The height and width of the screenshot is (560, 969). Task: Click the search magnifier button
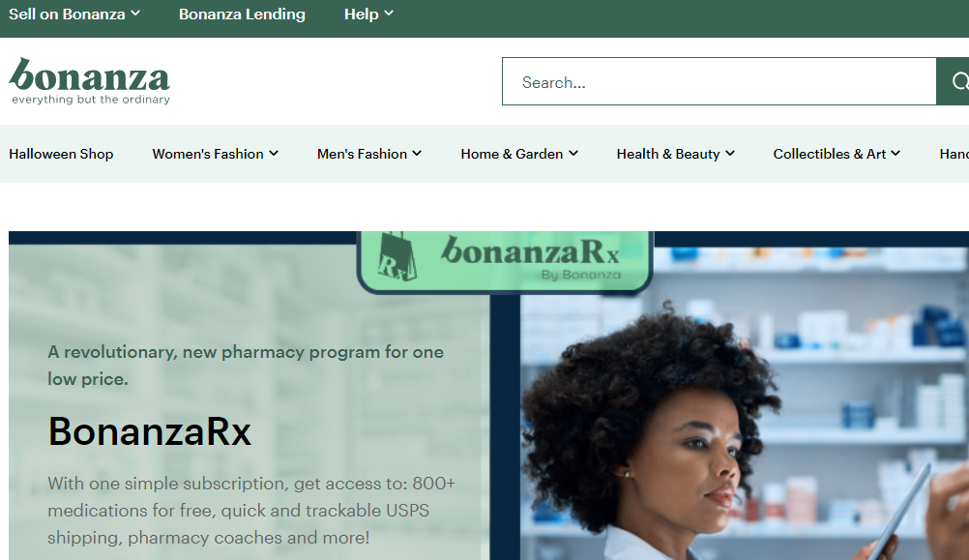(954, 81)
